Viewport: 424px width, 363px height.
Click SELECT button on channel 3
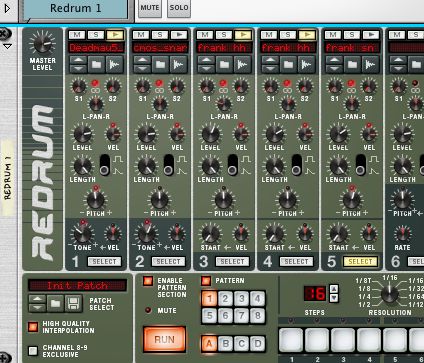(x=232, y=262)
